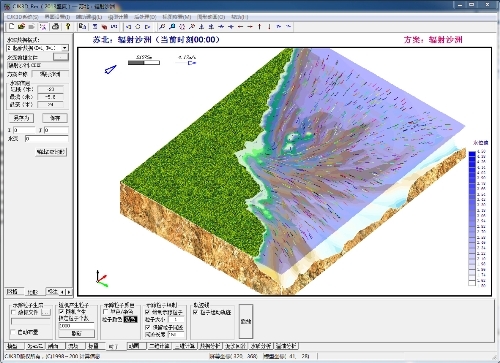Toggle the lone checkbox in rightmost bottom group

tap(196, 312)
